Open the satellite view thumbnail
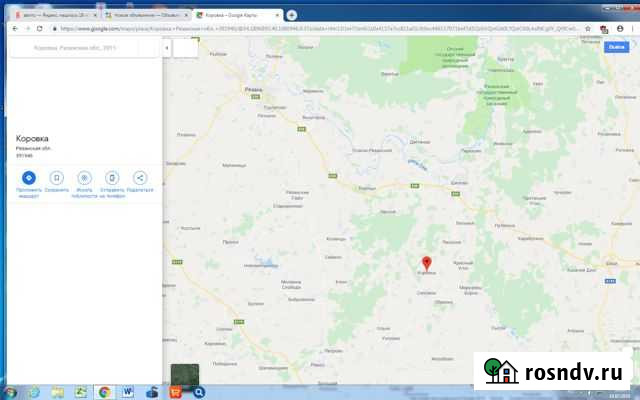640x400 pixels. click(x=184, y=375)
